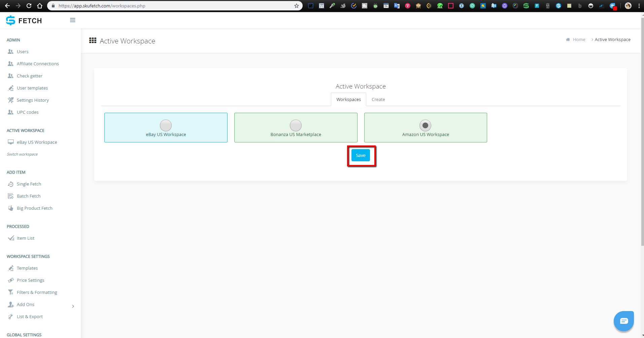Click the Single Fetch icon
644x338 pixels.
coord(11,184)
